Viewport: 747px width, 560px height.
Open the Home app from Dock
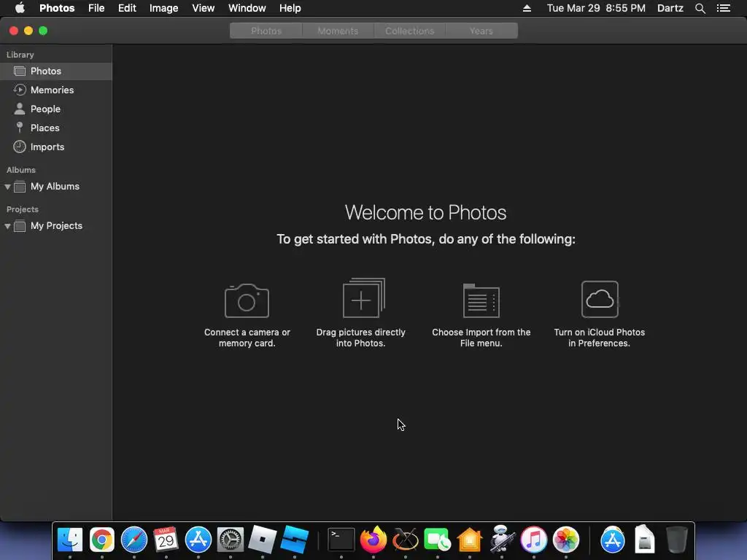pos(469,540)
